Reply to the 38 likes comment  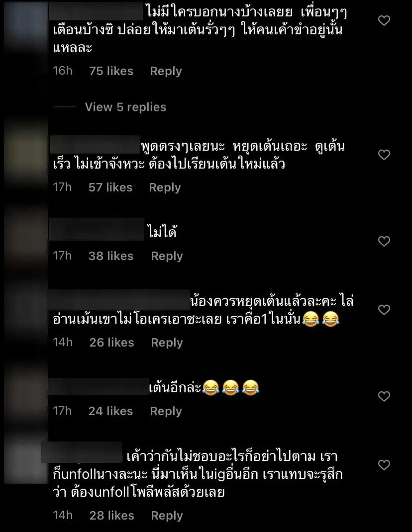coord(167,256)
